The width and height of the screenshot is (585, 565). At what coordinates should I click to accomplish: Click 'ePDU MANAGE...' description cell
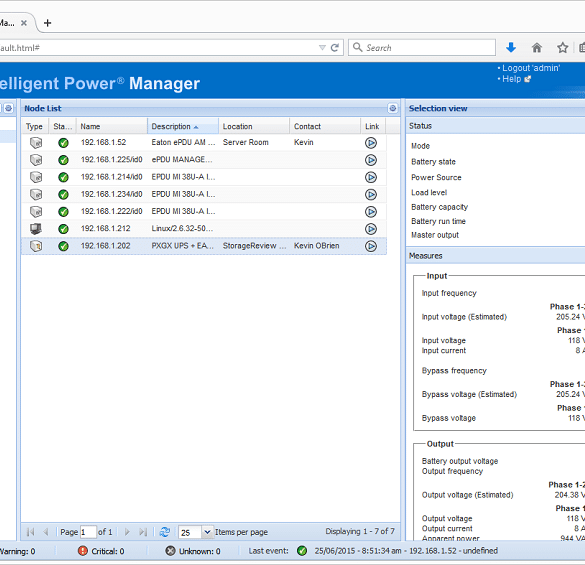182,160
